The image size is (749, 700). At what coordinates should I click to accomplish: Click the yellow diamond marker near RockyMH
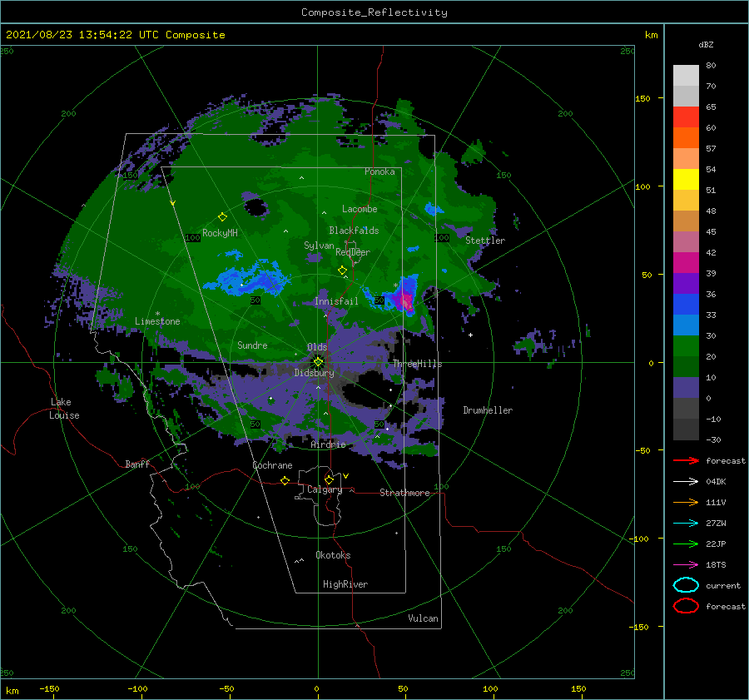(222, 217)
